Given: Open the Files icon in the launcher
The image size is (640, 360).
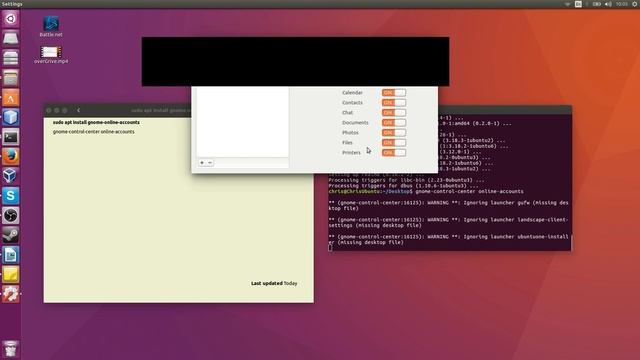Looking at the screenshot, I should (11, 78).
